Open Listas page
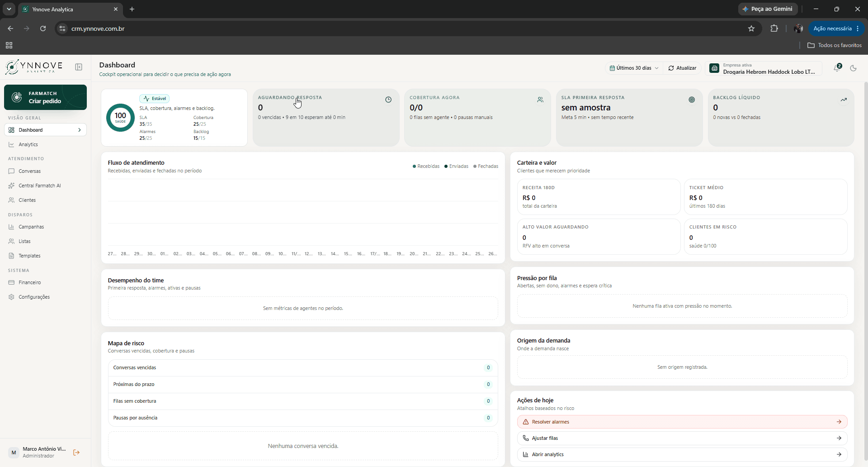This screenshot has width=868, height=467. (45, 241)
